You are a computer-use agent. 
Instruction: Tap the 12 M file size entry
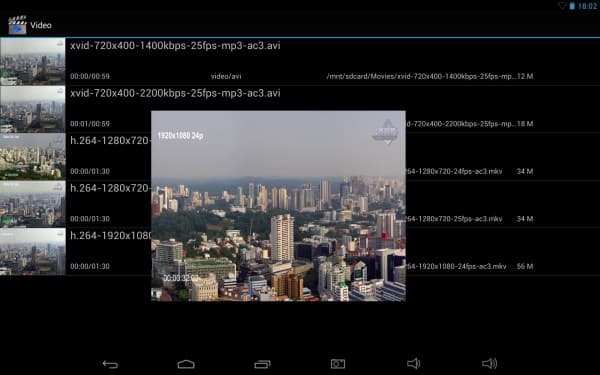(x=525, y=76)
